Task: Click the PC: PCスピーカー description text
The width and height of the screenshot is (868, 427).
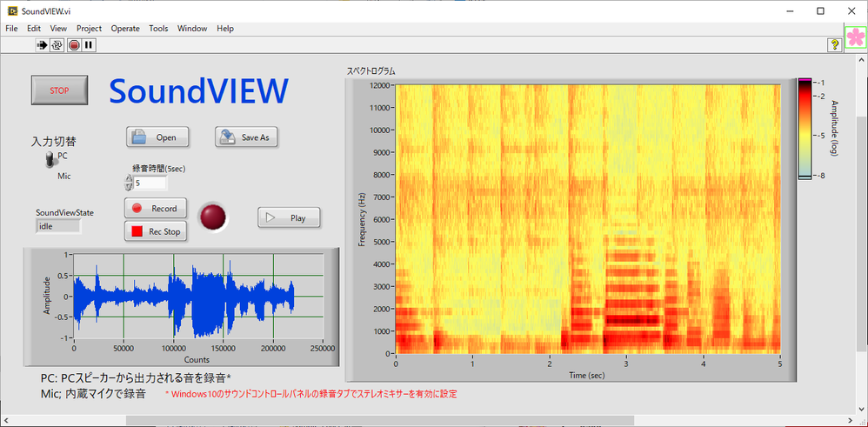Action: click(x=136, y=378)
